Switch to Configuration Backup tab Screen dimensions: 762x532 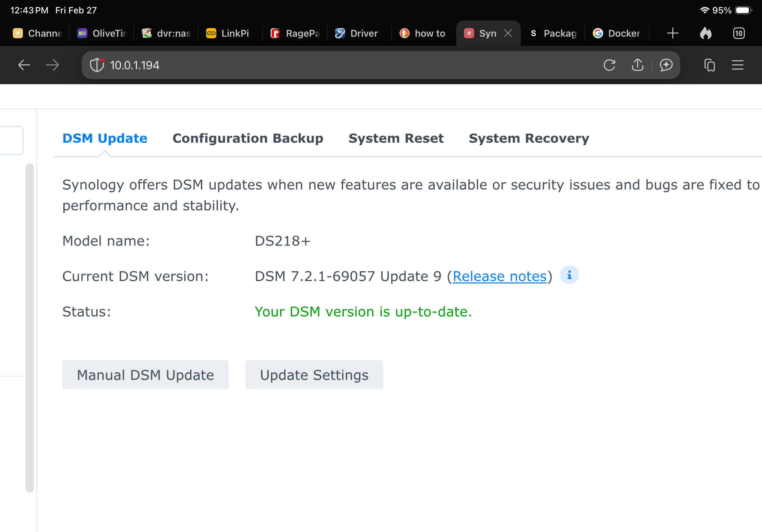[248, 138]
